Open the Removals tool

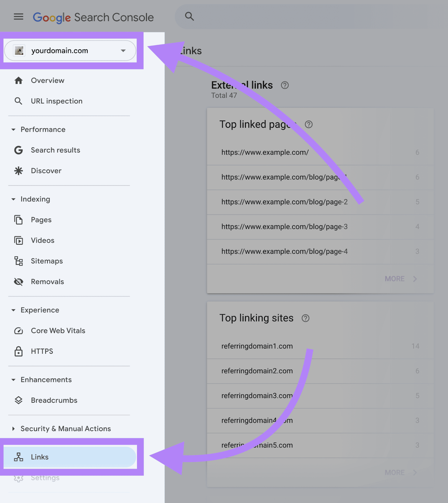click(47, 282)
